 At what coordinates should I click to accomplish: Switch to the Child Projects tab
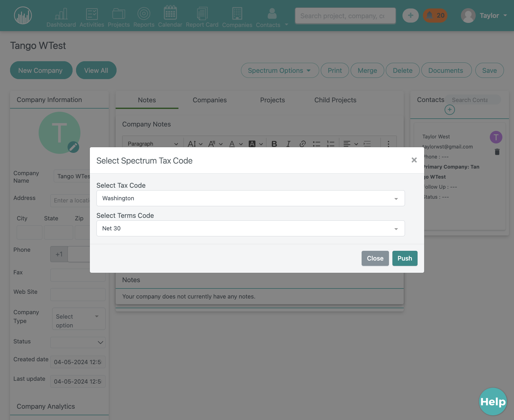(335, 100)
